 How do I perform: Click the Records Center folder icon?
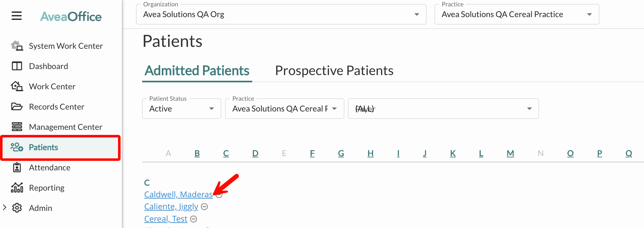point(17,107)
